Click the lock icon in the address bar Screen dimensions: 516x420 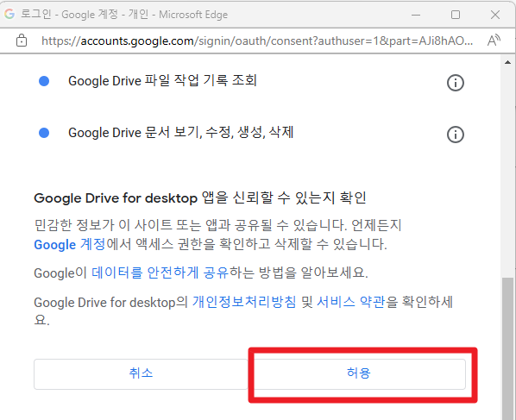tap(22, 41)
